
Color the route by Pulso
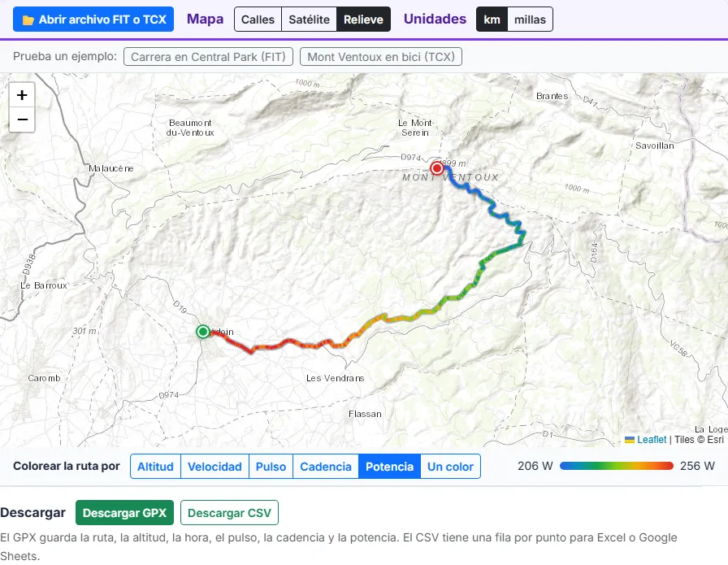271,467
